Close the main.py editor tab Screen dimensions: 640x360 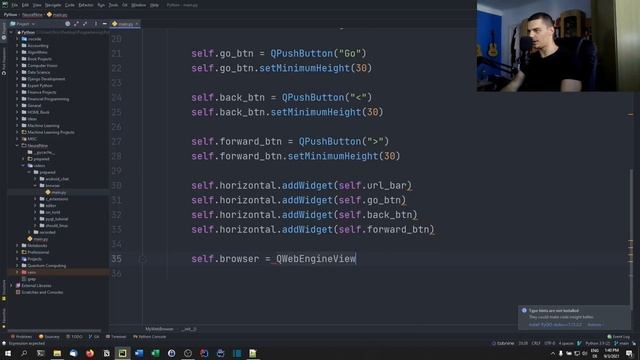(137, 24)
